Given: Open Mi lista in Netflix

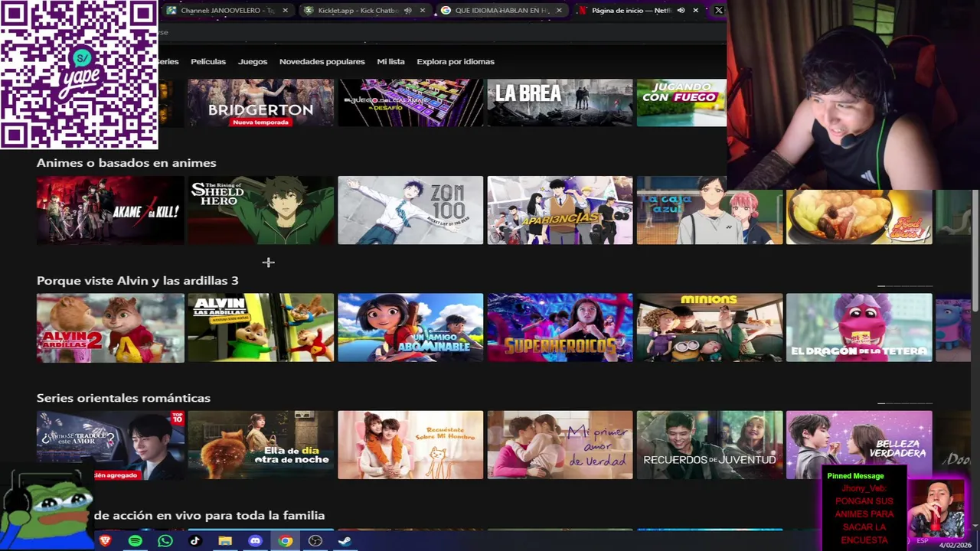Looking at the screenshot, I should 390,61.
